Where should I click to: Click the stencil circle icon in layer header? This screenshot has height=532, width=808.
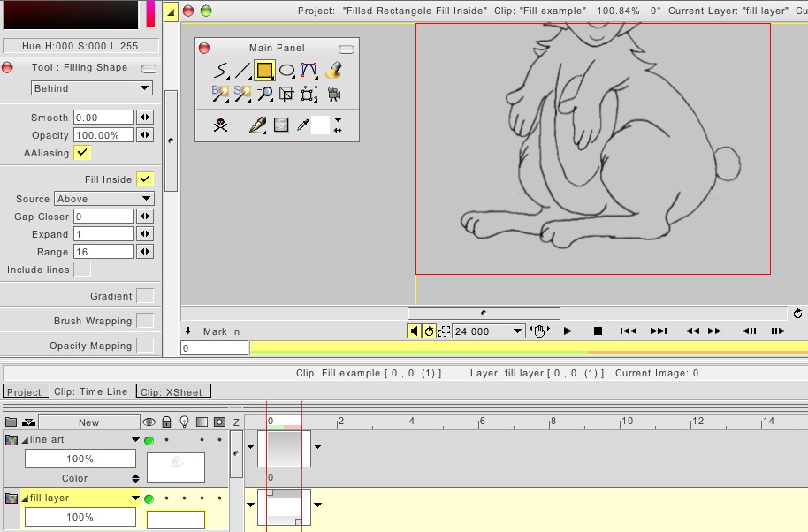(219, 422)
